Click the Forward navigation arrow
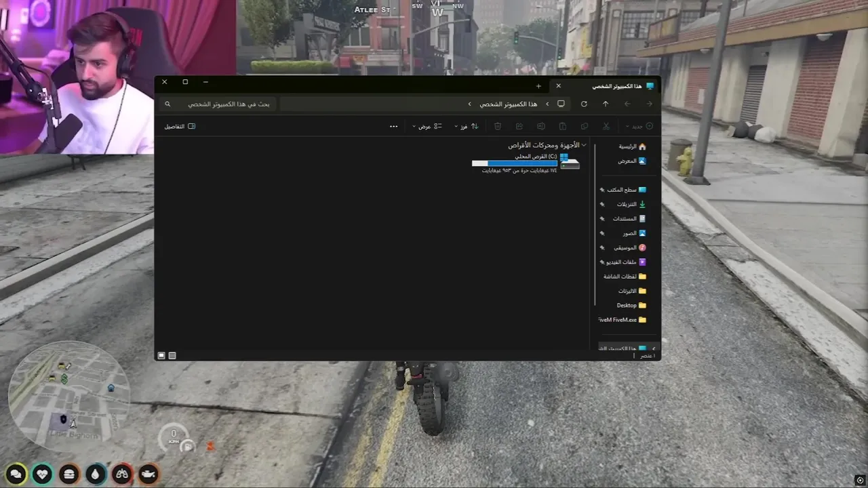Viewport: 868px width, 488px height. tap(627, 104)
